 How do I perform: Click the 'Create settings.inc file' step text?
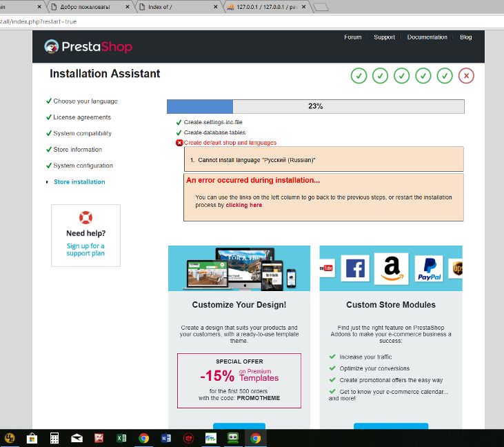click(x=213, y=122)
